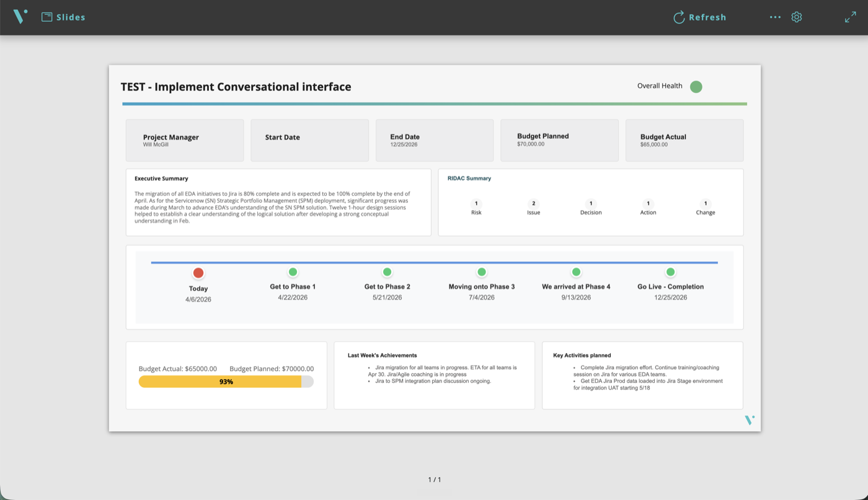868x500 pixels.
Task: Click the Get to Phase 2 milestone dot
Action: pos(387,272)
